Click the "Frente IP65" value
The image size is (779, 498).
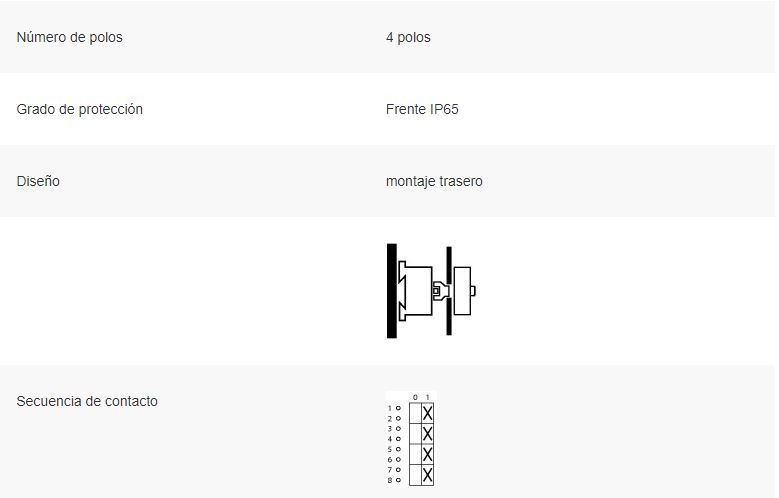[x=422, y=109]
